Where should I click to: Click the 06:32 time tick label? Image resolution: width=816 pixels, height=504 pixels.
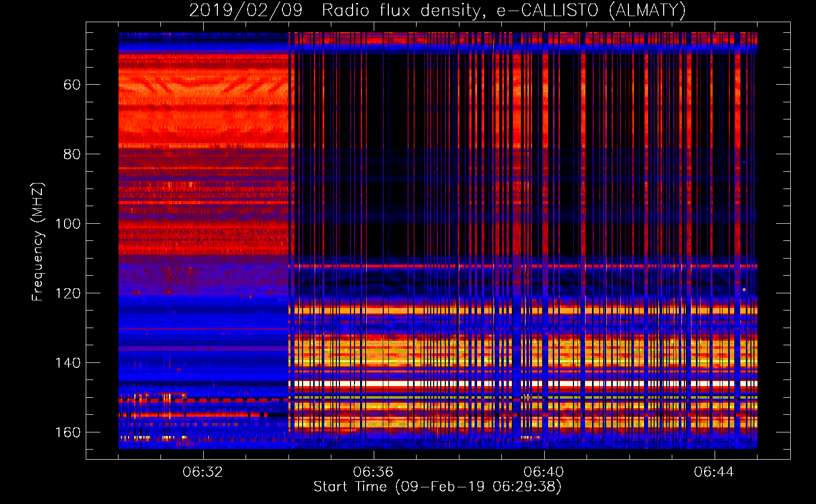coord(203,472)
